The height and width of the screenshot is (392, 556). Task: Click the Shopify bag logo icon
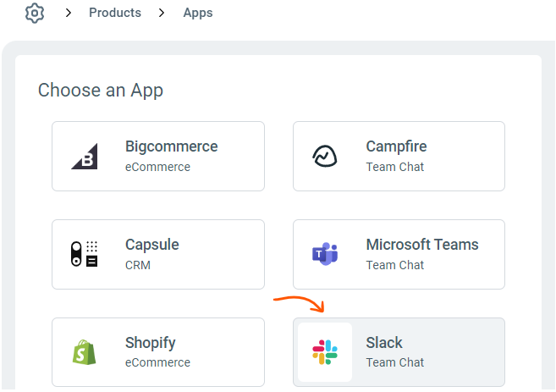pyautogui.click(x=85, y=352)
